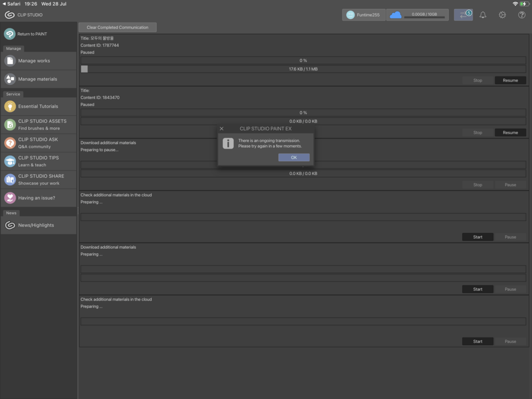Start the last 'Check additional materials in the cloud'
Image resolution: width=532 pixels, height=399 pixels.
tap(477, 342)
